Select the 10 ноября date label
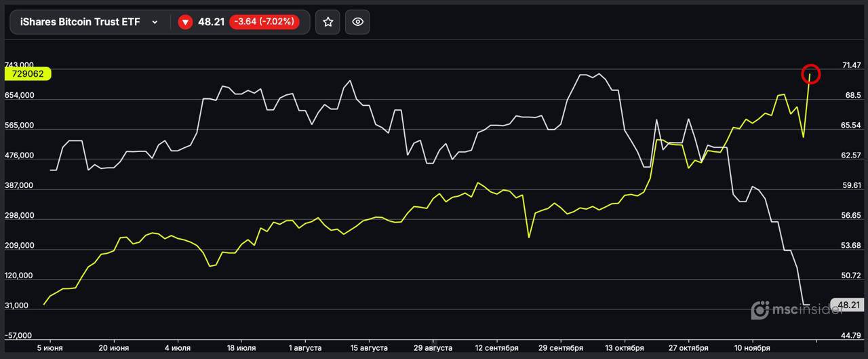868x359 pixels. coord(752,348)
